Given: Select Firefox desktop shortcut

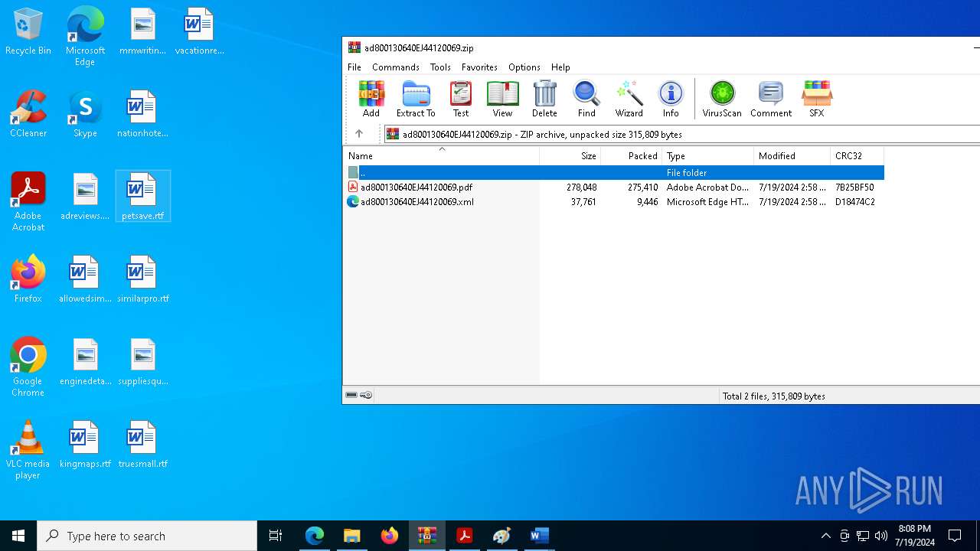Looking at the screenshot, I should [x=28, y=279].
